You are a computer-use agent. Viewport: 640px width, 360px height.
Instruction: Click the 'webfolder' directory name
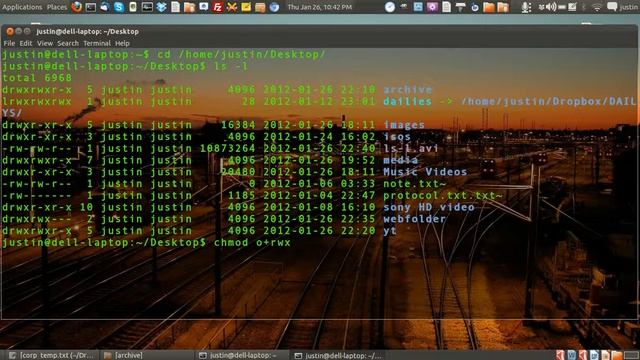click(414, 219)
